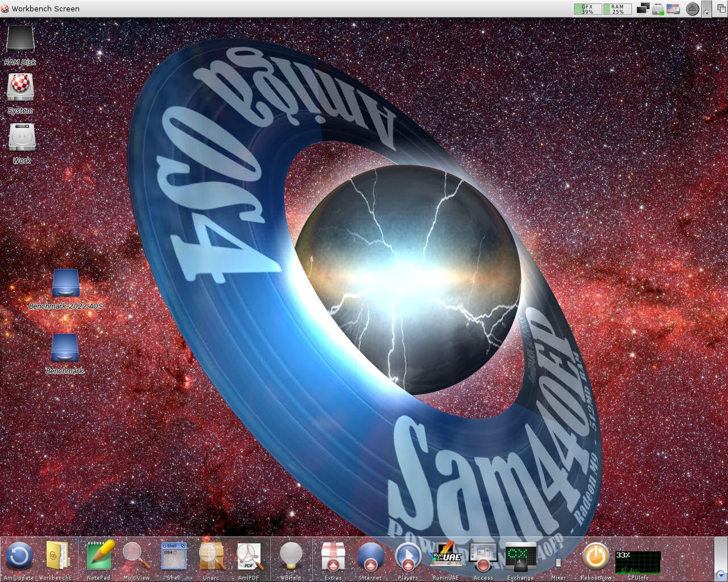728x582 pixels.
Task: Launch AmiUpdate from the dock
Action: [19, 556]
